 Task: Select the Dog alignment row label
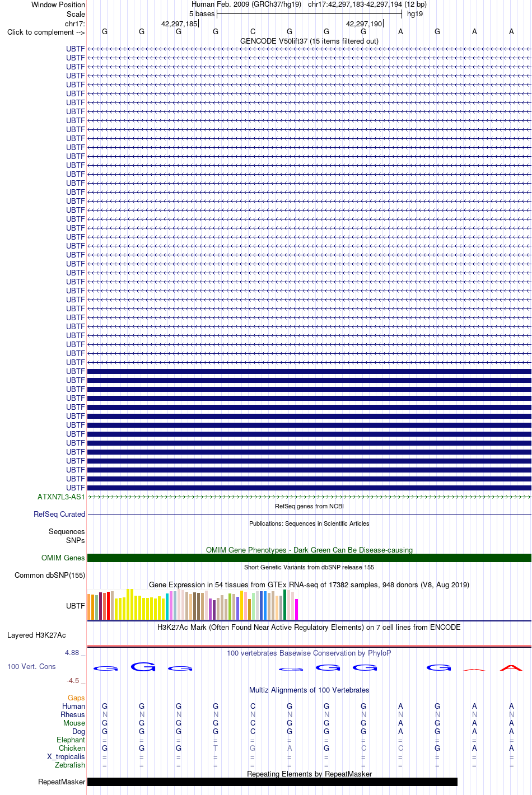click(78, 731)
